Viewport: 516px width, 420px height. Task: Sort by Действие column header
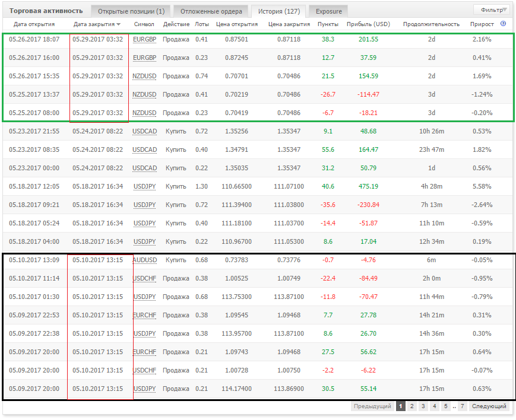(x=176, y=24)
